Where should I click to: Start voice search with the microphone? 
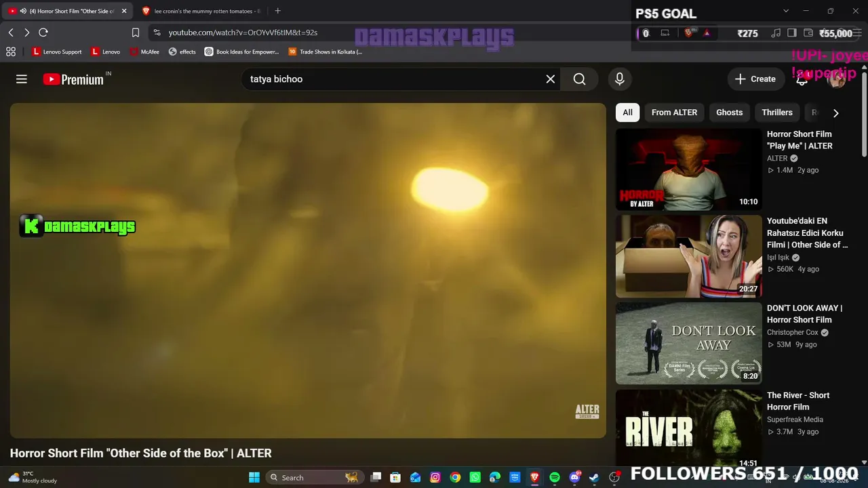click(620, 79)
